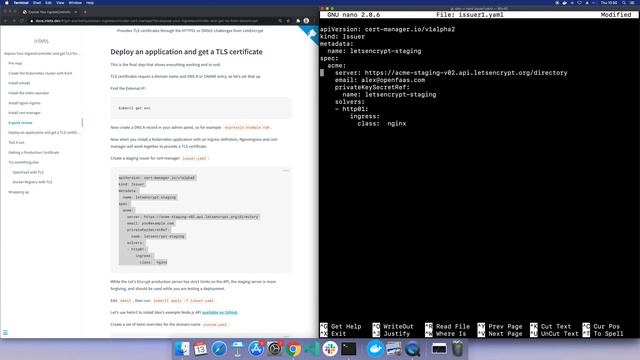Launch Safari from the Dock
Screen dimensions: 640x360
click(x=219, y=349)
